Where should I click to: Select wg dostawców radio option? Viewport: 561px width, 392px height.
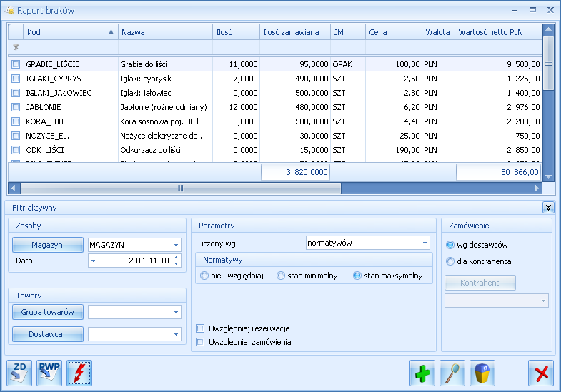tap(450, 245)
